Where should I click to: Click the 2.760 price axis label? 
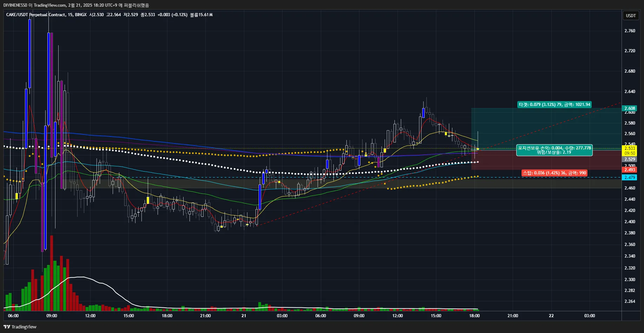(630, 31)
